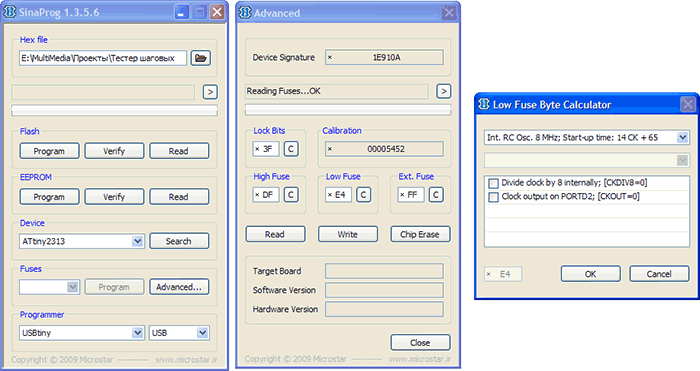Viewport: 700px width, 371px height.
Task: Click SinaProg status message field
Action: tap(103, 92)
